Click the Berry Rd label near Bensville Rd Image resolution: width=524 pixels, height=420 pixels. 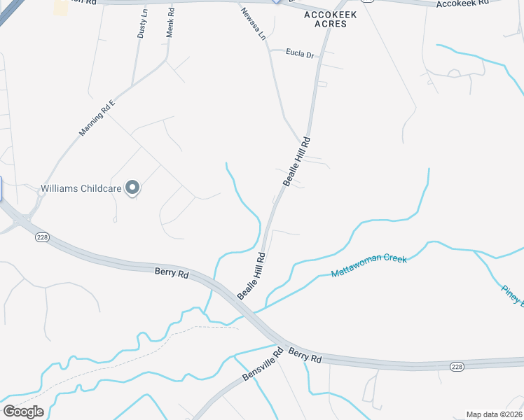pos(305,355)
